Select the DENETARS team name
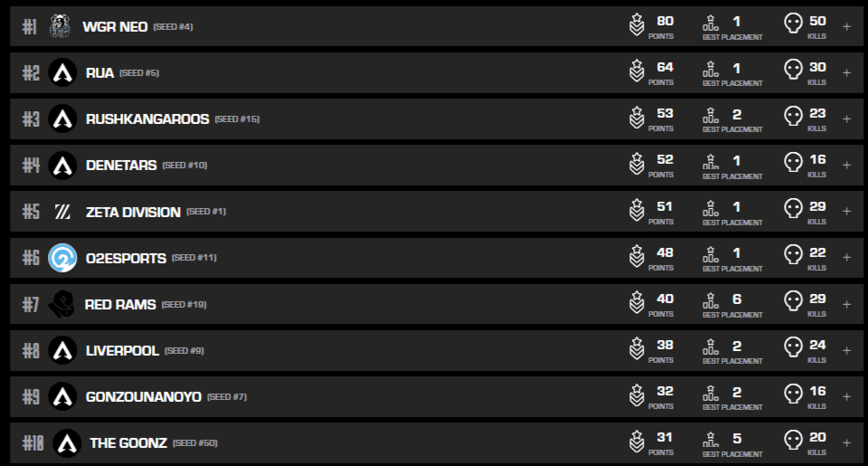 [x=120, y=165]
